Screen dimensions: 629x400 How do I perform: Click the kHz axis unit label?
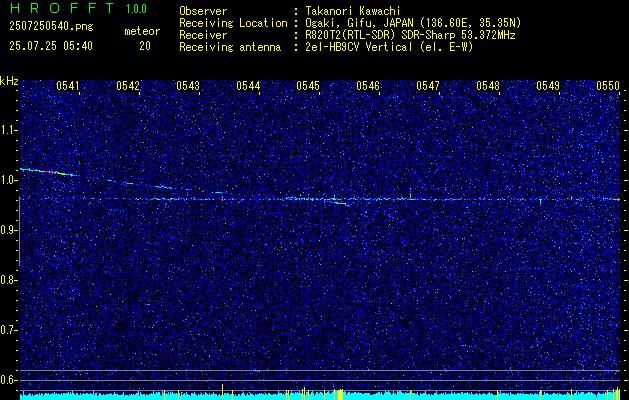(9, 81)
